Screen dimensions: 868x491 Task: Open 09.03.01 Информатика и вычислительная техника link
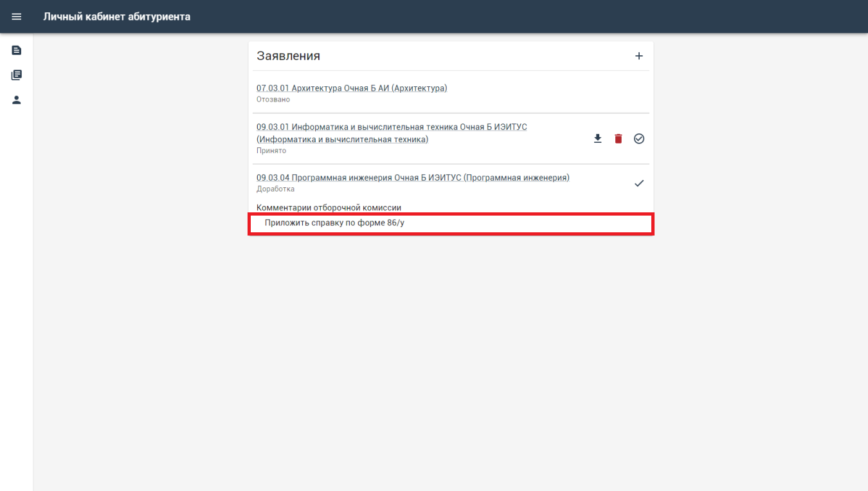point(392,133)
